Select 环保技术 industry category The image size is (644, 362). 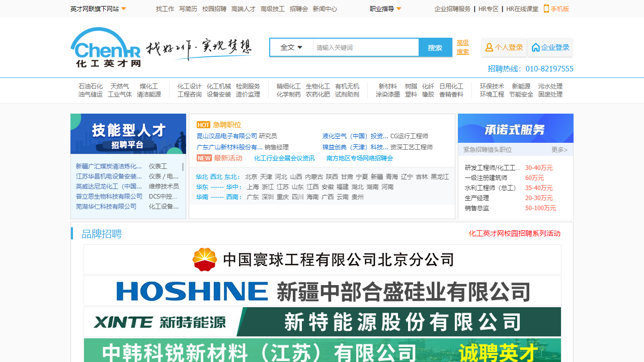(x=492, y=86)
